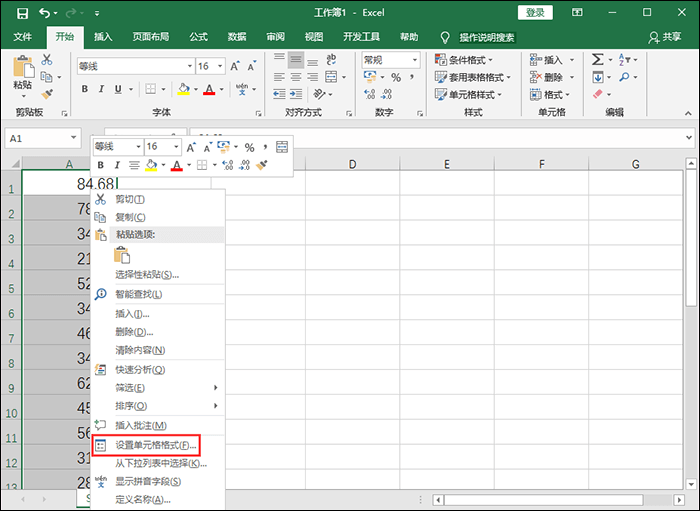Click the ribbon Format Painter brush icon
This screenshot has height=511, width=700.
[x=46, y=94]
